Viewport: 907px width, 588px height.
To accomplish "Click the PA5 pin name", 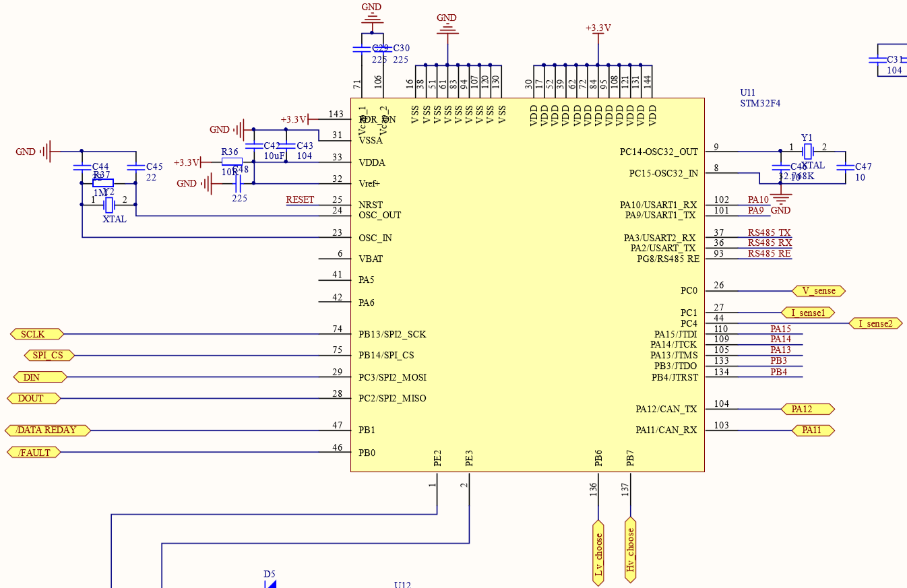I will pyautogui.click(x=367, y=280).
